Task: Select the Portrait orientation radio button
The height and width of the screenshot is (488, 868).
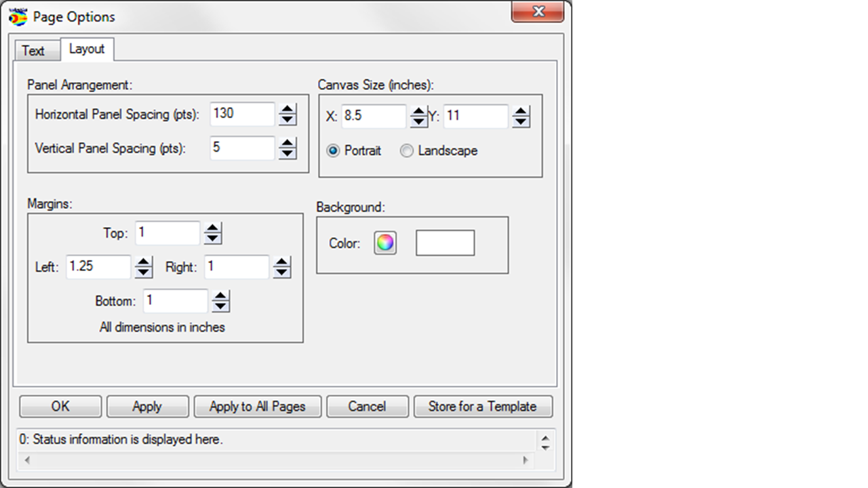Action: pos(333,151)
